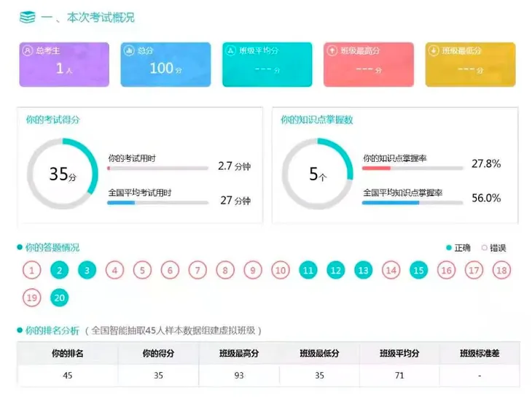Select question 9 circle

point(253,271)
